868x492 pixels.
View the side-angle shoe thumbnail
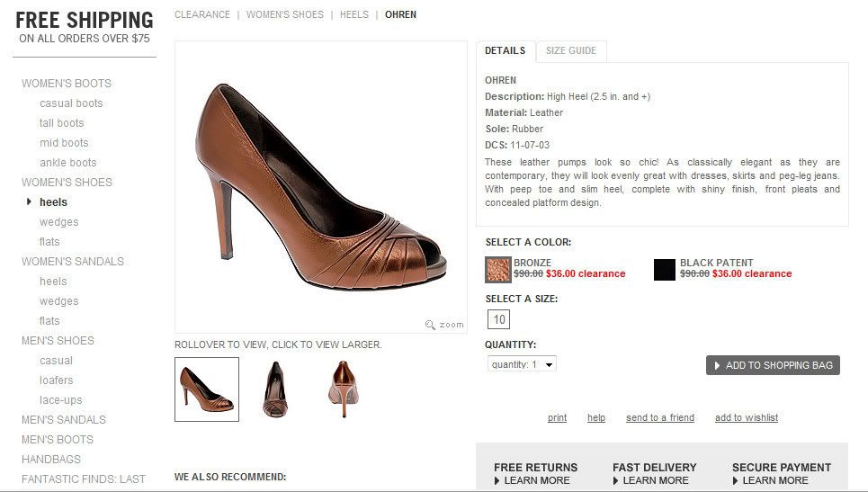207,389
